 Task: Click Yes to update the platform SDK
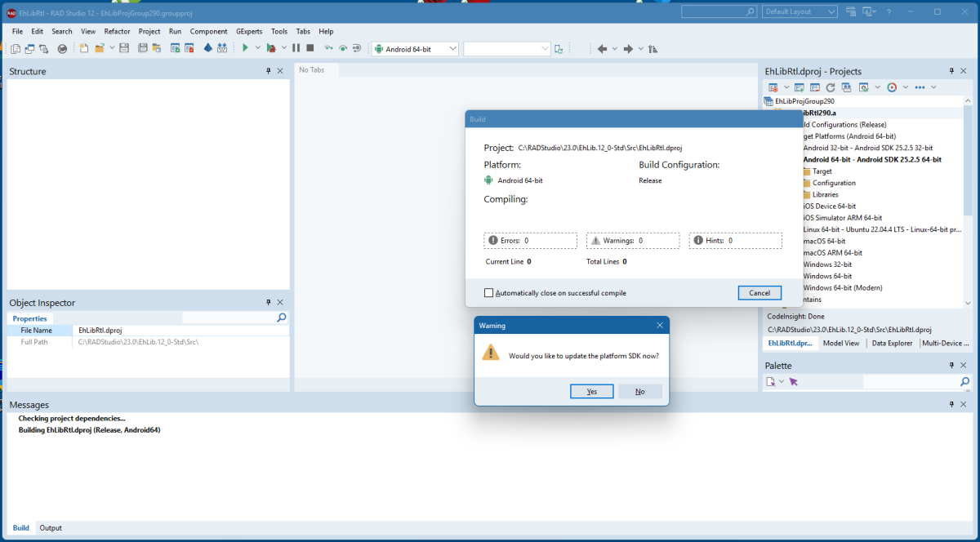click(592, 392)
